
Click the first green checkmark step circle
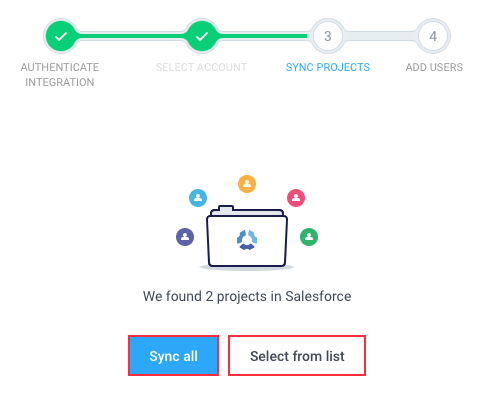[61, 36]
